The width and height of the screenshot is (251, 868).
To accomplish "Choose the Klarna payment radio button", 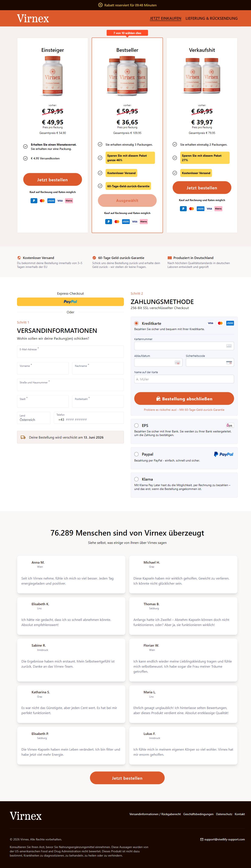I will (x=136, y=479).
